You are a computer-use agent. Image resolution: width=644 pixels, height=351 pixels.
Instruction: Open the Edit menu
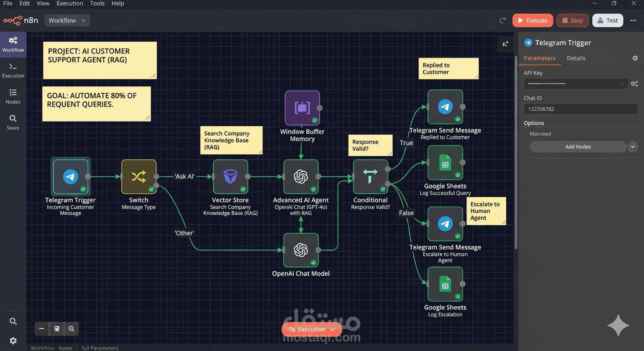(25, 3)
